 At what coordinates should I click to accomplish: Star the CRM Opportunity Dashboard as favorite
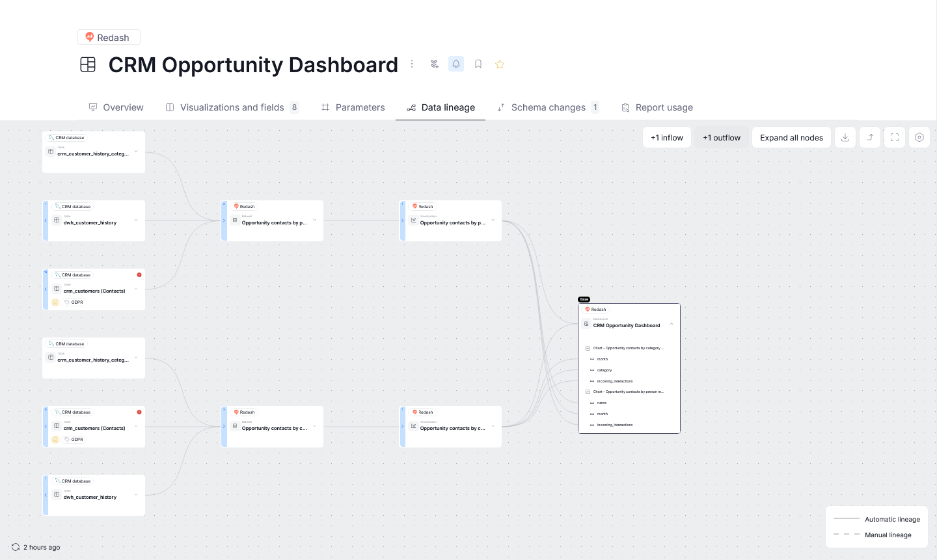500,64
